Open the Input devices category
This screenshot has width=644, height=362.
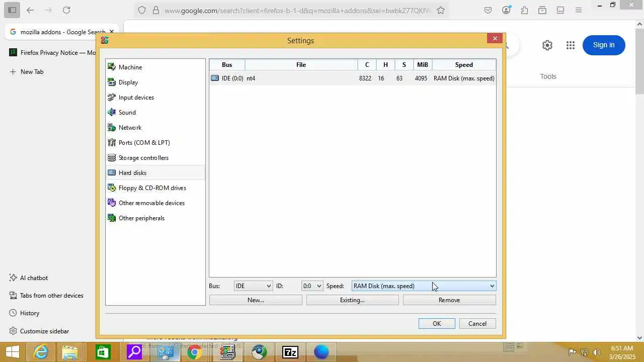(136, 97)
